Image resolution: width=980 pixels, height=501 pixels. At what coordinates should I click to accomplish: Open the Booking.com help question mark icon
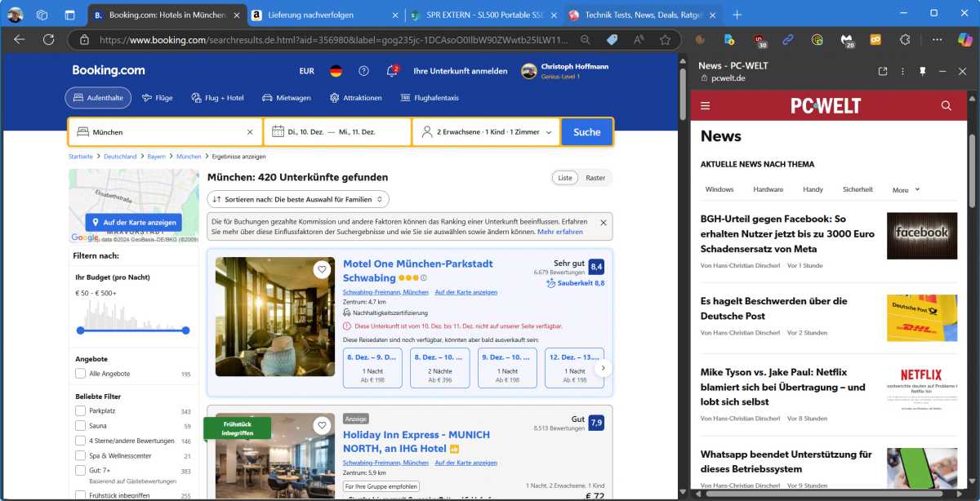363,71
